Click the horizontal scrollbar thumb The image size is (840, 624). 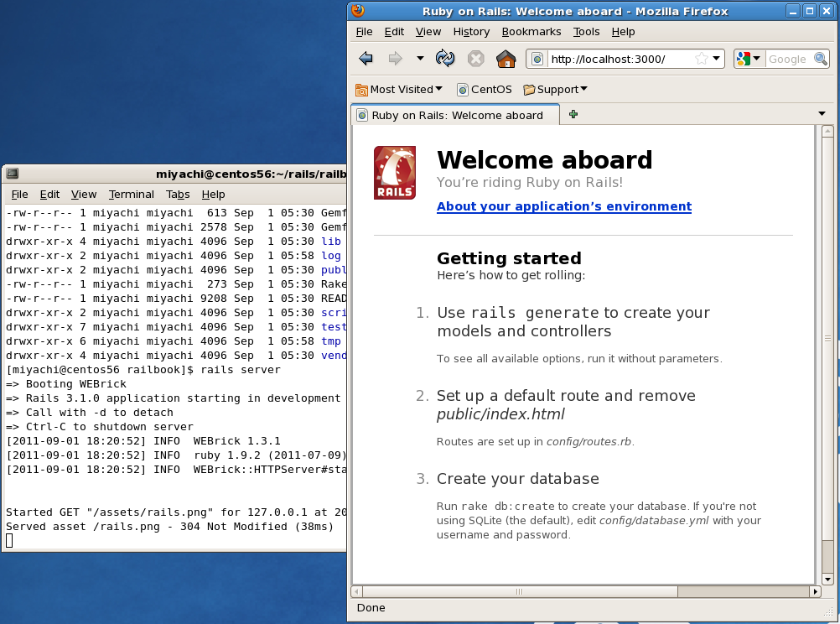pyautogui.click(x=520, y=592)
